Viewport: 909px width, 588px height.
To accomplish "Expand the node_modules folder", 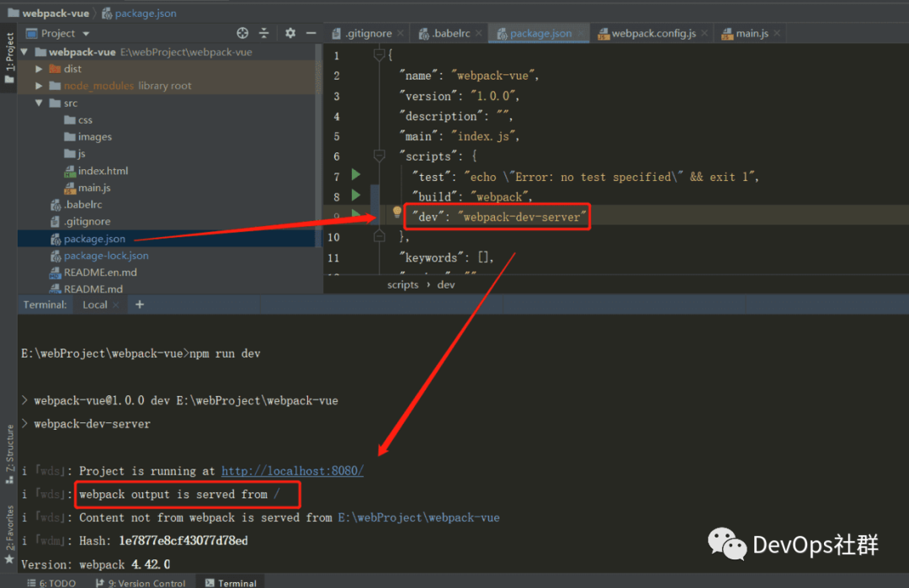I will pos(39,86).
